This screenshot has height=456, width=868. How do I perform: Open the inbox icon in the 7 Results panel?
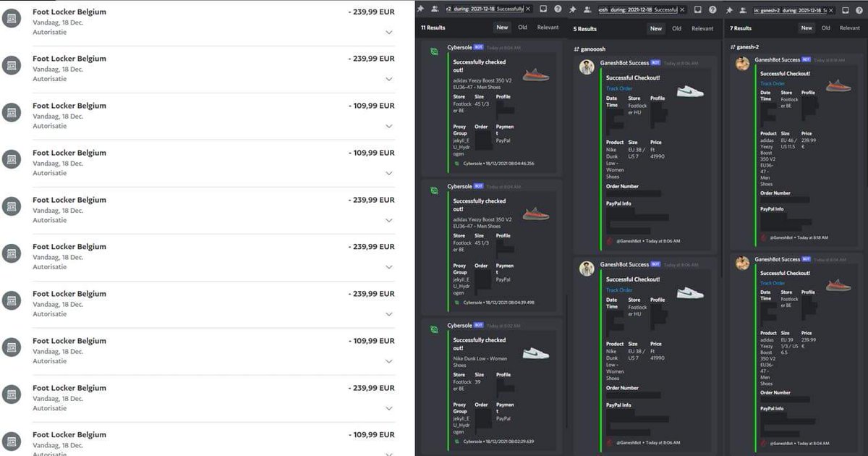(x=846, y=9)
